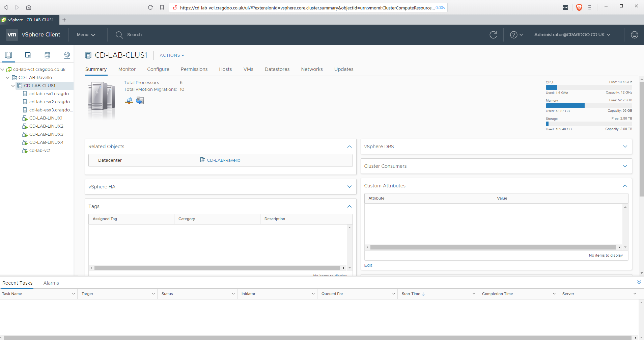644x340 pixels.
Task: Click the browser bookmark icon
Action: (x=162, y=7)
